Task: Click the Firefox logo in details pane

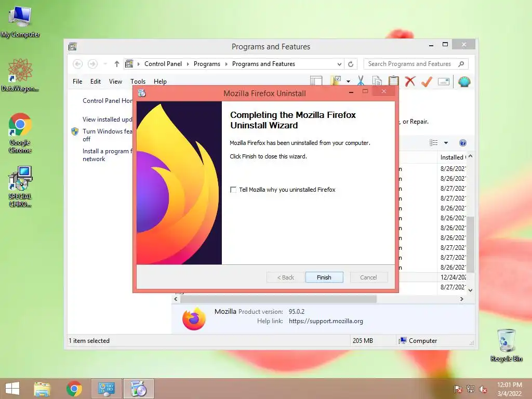Action: (194, 318)
